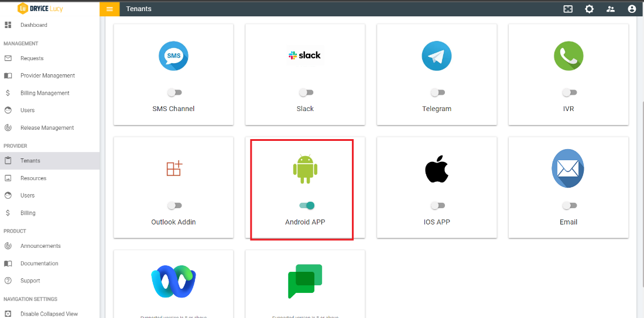Screen dimensions: 644x318
Task: Click the IOS APP label
Action: click(x=437, y=222)
